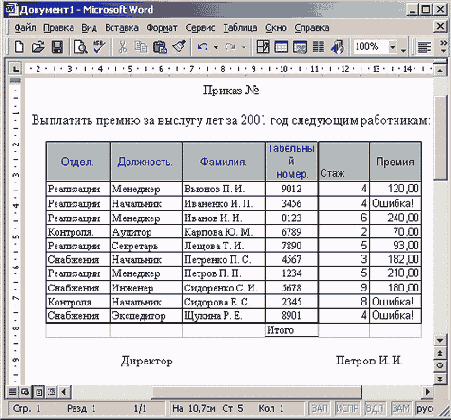The width and height of the screenshot is (451, 420).
Task: Insert a table using toolbar icon
Action: [x=281, y=47]
